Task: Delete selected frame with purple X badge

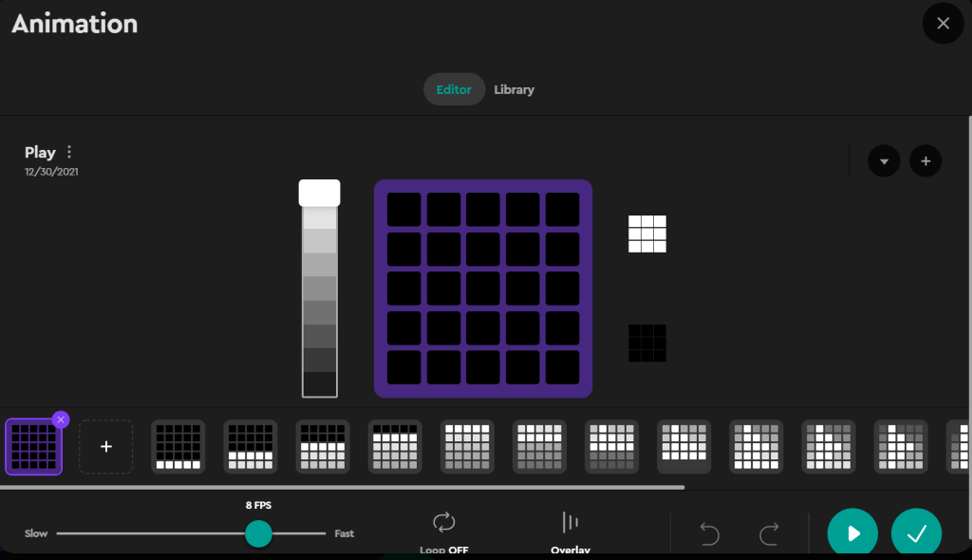Action: (61, 419)
